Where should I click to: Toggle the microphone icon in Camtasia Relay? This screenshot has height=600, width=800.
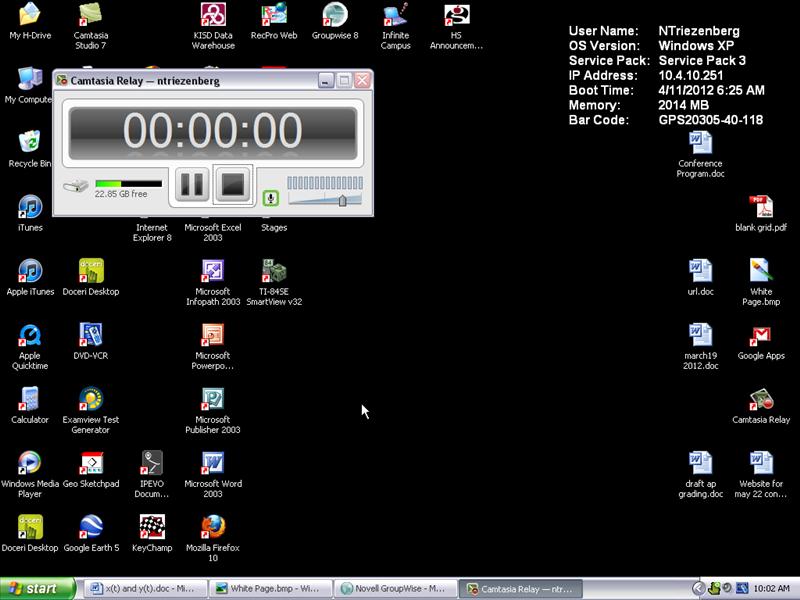coord(271,198)
